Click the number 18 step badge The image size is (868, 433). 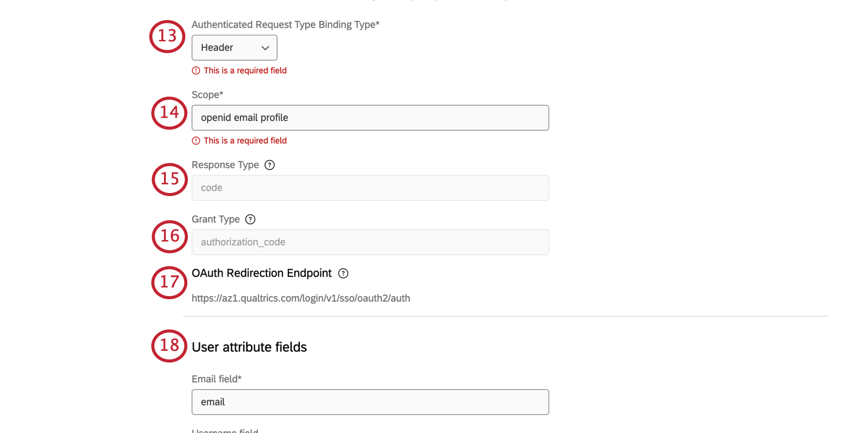[x=169, y=346]
